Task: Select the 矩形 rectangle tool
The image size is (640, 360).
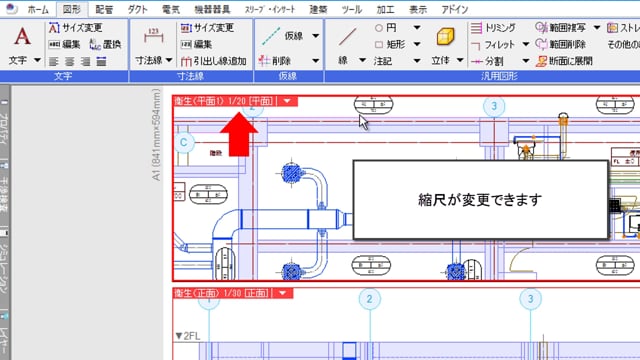Action: 390,44
